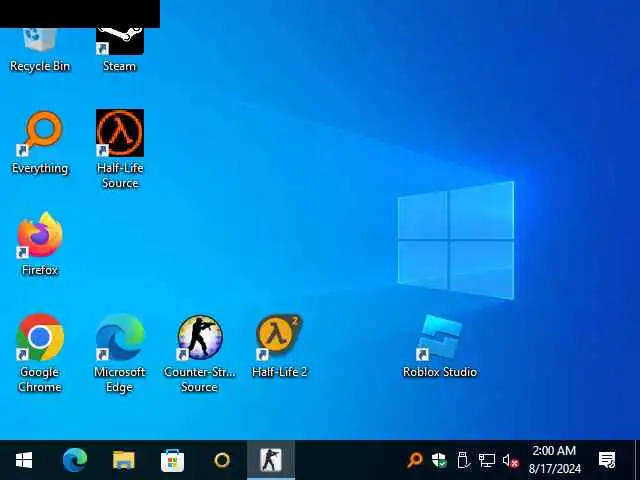Screen dimensions: 640x480
Task: Open File Explorer from the taskbar
Action: (x=124, y=460)
